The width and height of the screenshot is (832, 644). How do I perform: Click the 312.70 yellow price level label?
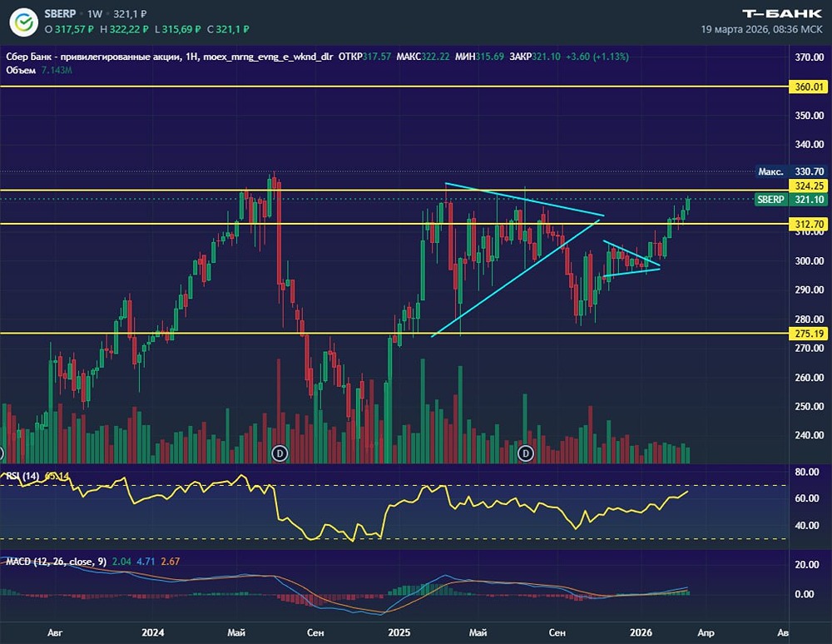pyautogui.click(x=808, y=225)
